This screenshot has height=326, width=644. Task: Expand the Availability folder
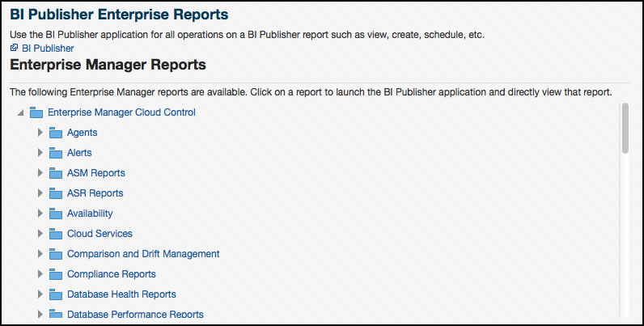coord(40,213)
